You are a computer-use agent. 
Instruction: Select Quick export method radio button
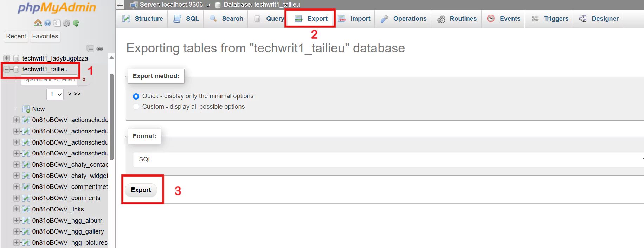(x=136, y=96)
